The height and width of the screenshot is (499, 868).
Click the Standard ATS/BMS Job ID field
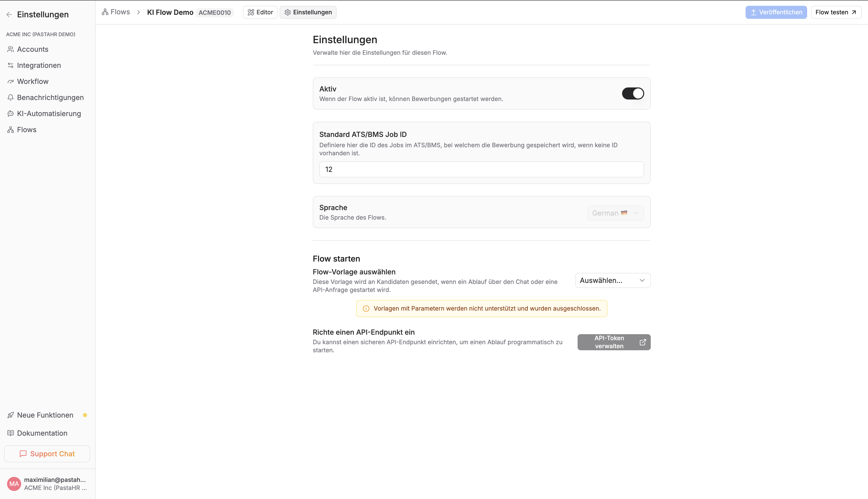click(481, 169)
